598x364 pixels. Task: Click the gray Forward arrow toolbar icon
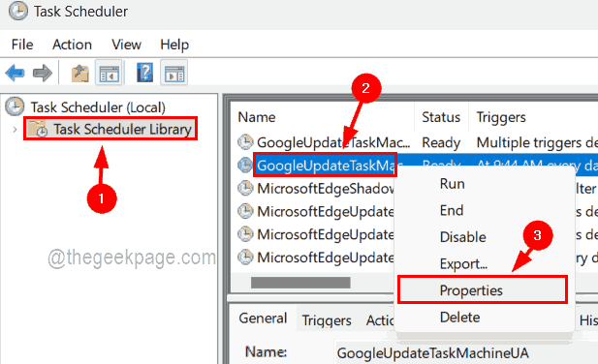pos(43,73)
